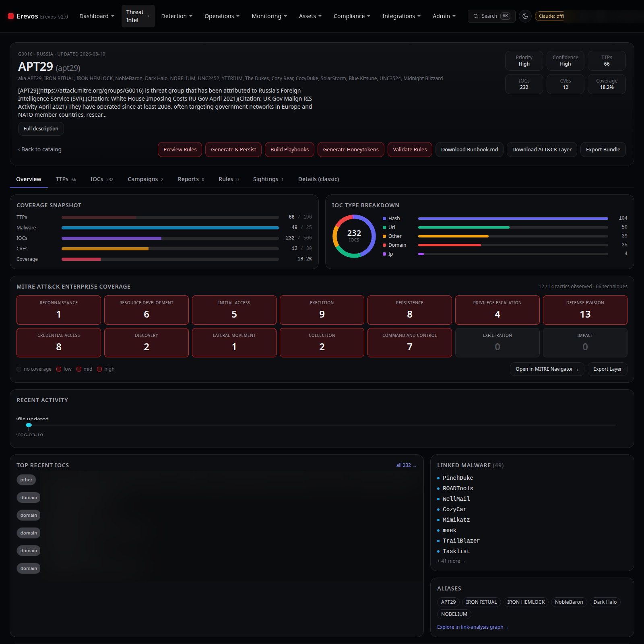Click the no coverage legend swatch
644x644 pixels.
[x=19, y=369]
